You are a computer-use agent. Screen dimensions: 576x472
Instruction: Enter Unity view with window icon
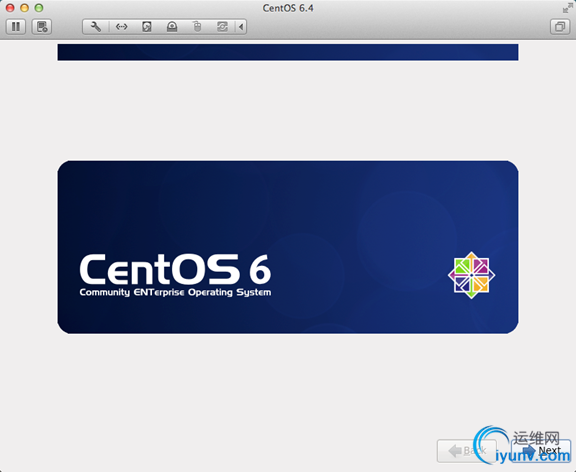point(560,27)
